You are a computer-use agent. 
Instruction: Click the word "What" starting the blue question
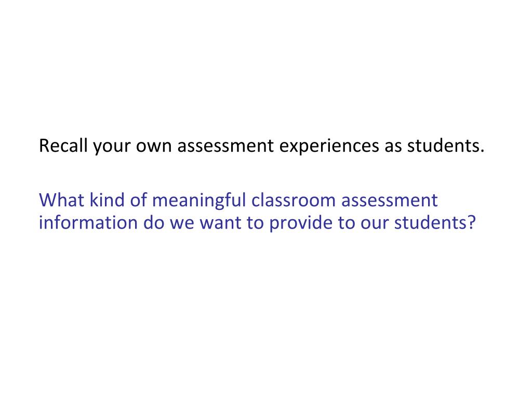61,199
